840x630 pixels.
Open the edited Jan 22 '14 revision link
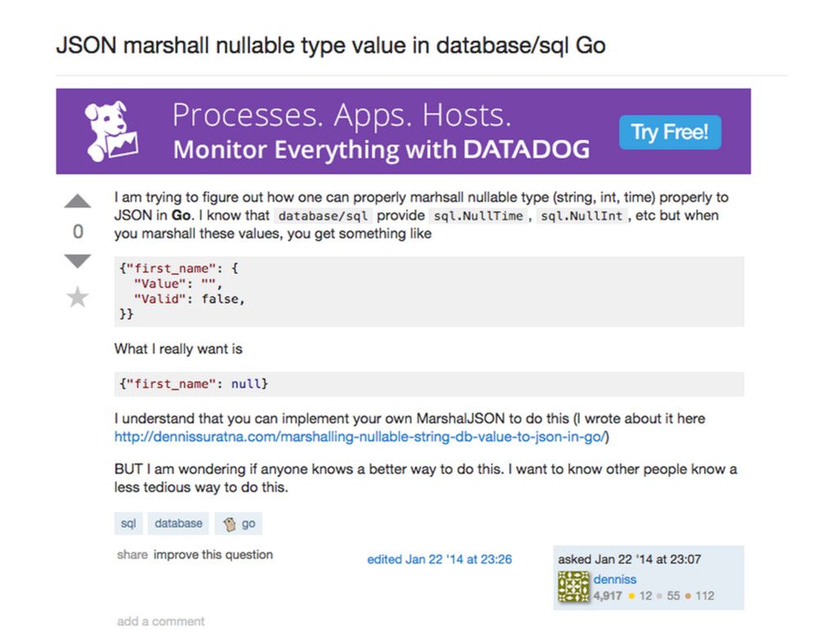(439, 559)
